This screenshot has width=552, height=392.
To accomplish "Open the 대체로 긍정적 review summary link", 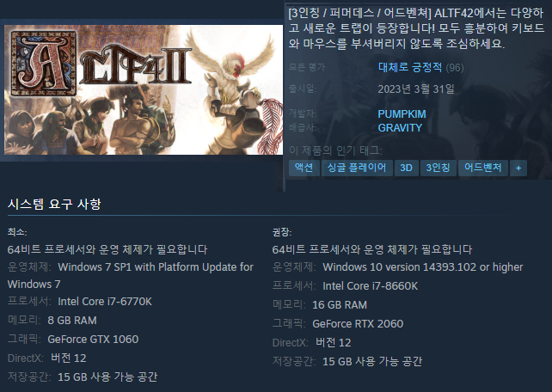I will coord(410,67).
